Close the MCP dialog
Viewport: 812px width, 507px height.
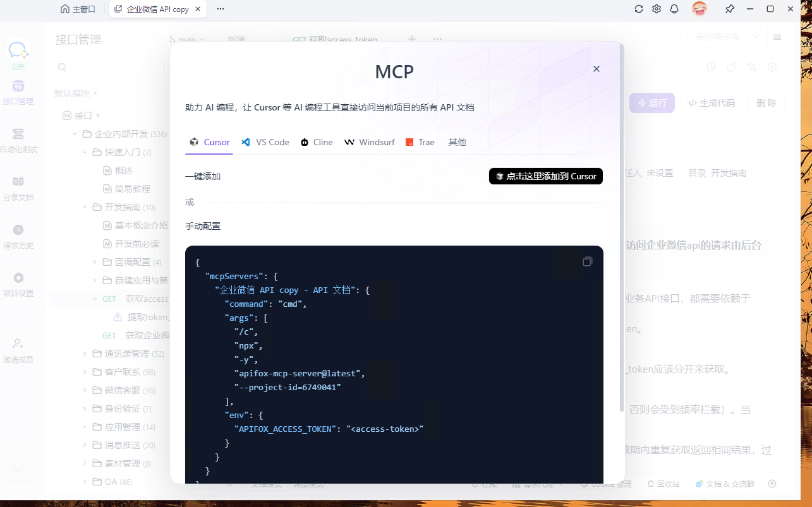596,69
